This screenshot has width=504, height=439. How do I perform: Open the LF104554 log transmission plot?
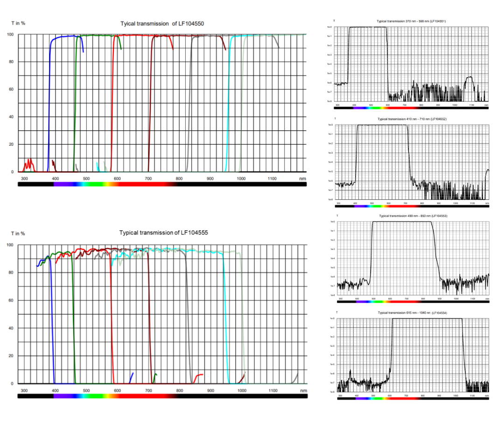413,355
